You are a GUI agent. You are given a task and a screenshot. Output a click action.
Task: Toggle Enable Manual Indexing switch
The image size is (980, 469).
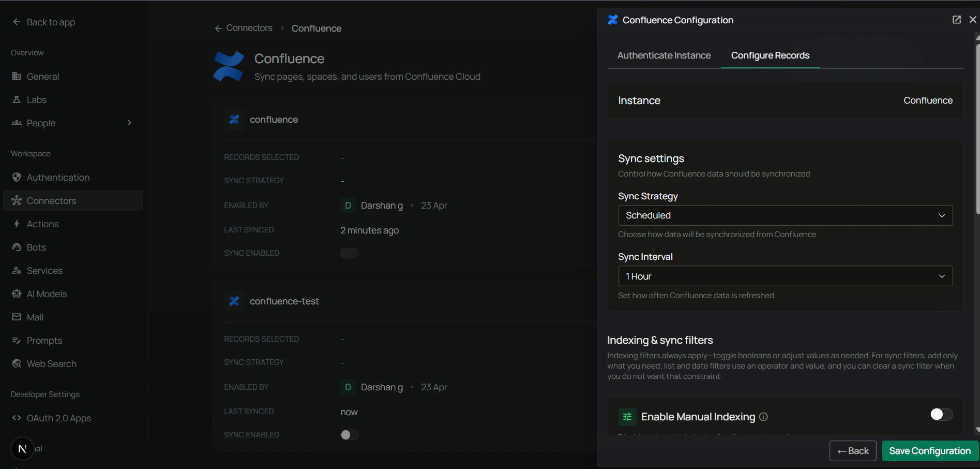[x=941, y=414]
